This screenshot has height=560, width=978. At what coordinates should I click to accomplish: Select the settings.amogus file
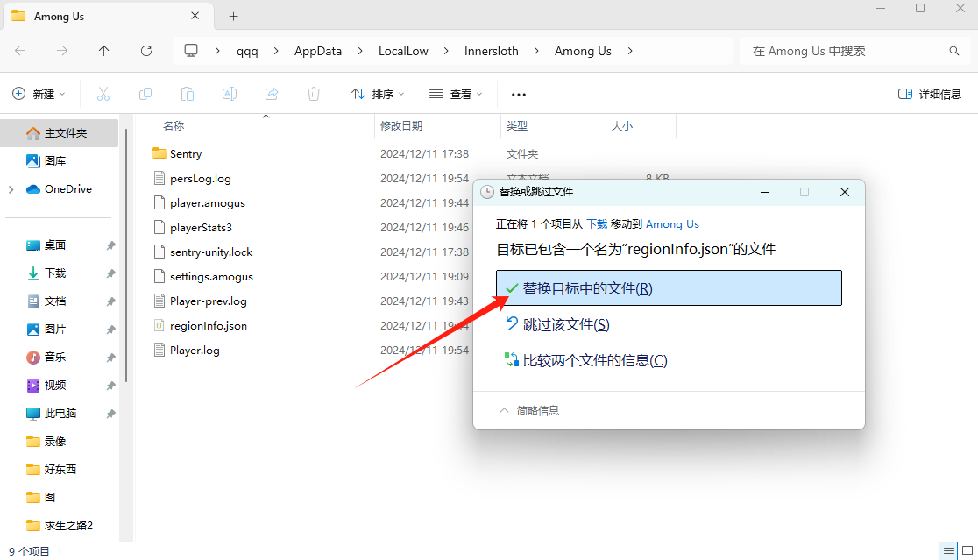click(211, 277)
